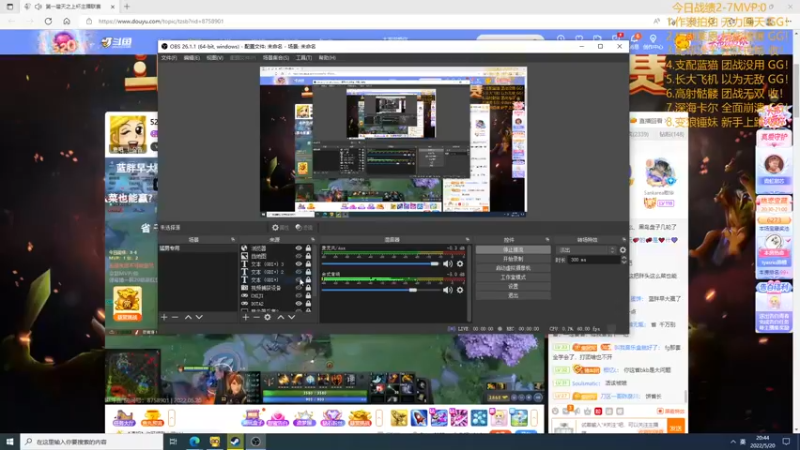Open 台式音响 audio settings gear
The image size is (800, 450).
[x=460, y=290]
